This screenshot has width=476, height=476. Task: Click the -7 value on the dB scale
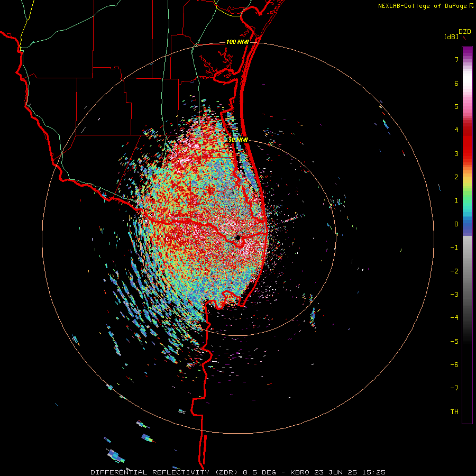pyautogui.click(x=454, y=388)
